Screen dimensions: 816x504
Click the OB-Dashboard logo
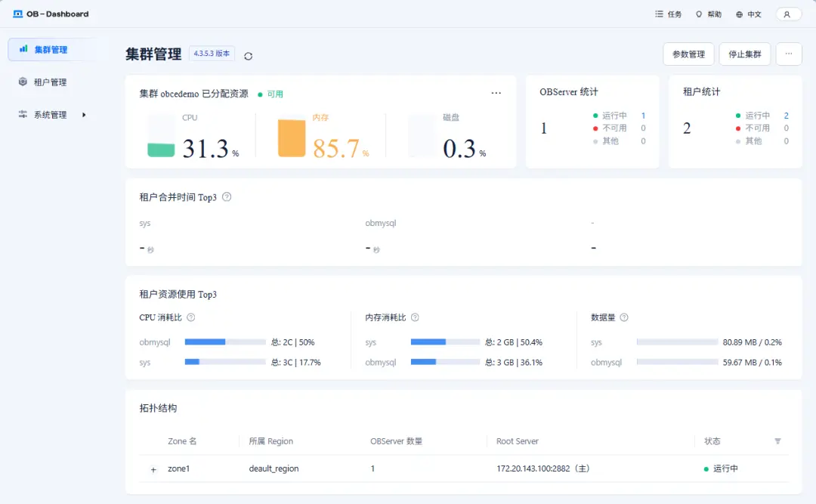[x=51, y=14]
